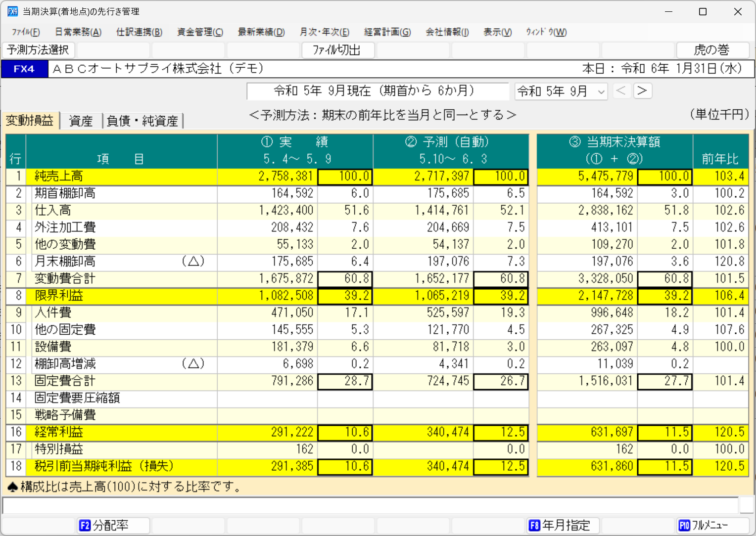Go to previous month with the < arrow

click(622, 91)
